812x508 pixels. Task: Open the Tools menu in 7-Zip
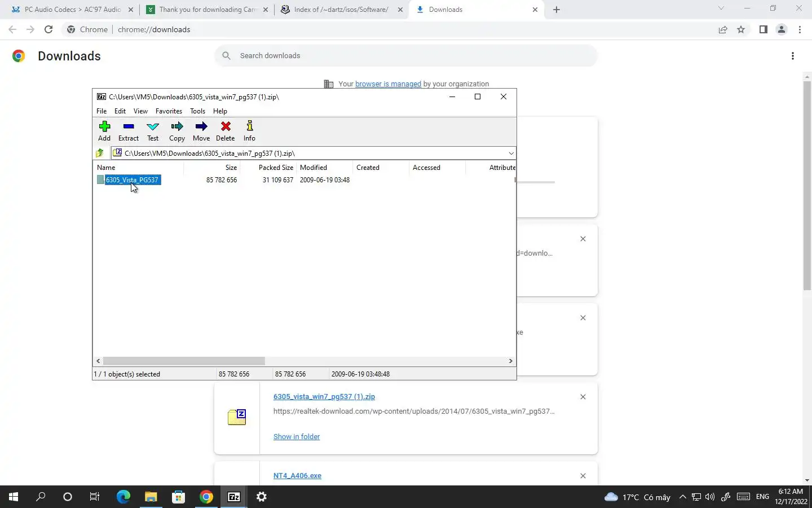pos(197,111)
